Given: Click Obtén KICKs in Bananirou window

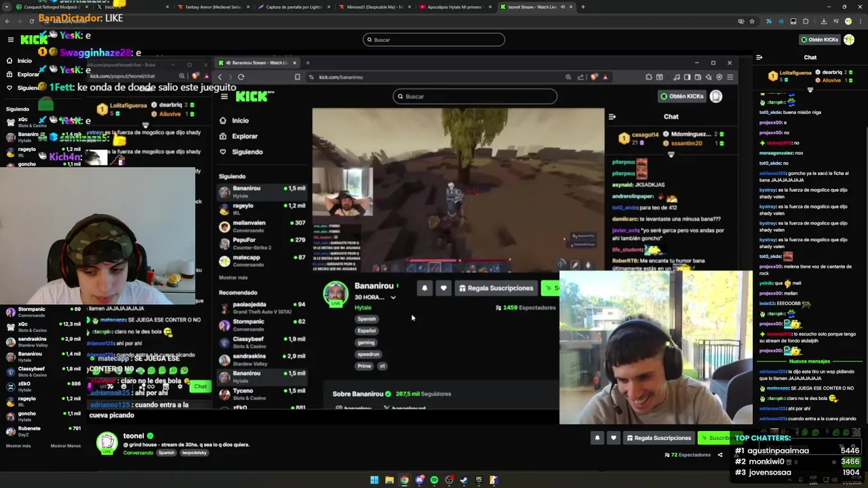Looking at the screenshot, I should pyautogui.click(x=682, y=96).
